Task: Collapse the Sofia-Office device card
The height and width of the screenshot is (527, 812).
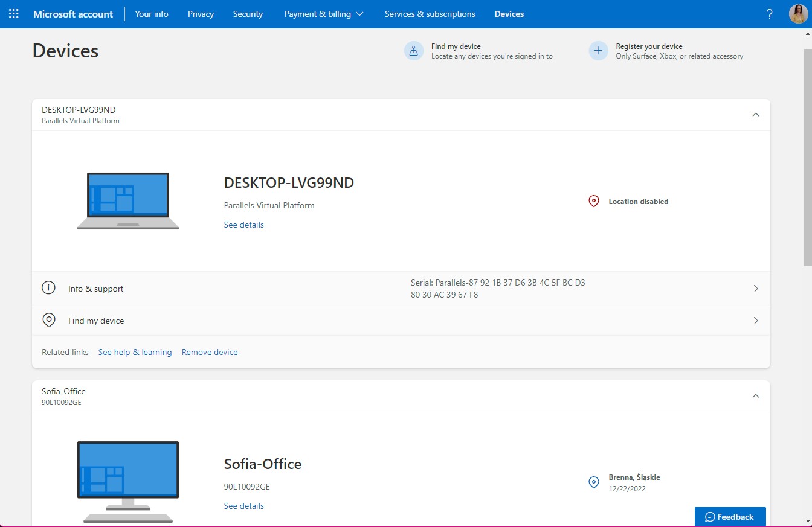Action: coord(755,395)
